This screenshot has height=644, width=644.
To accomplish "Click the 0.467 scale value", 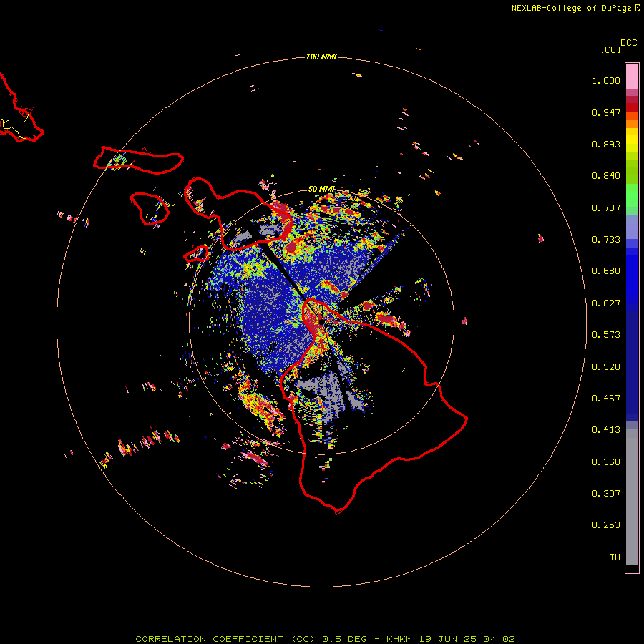I will tap(606, 399).
